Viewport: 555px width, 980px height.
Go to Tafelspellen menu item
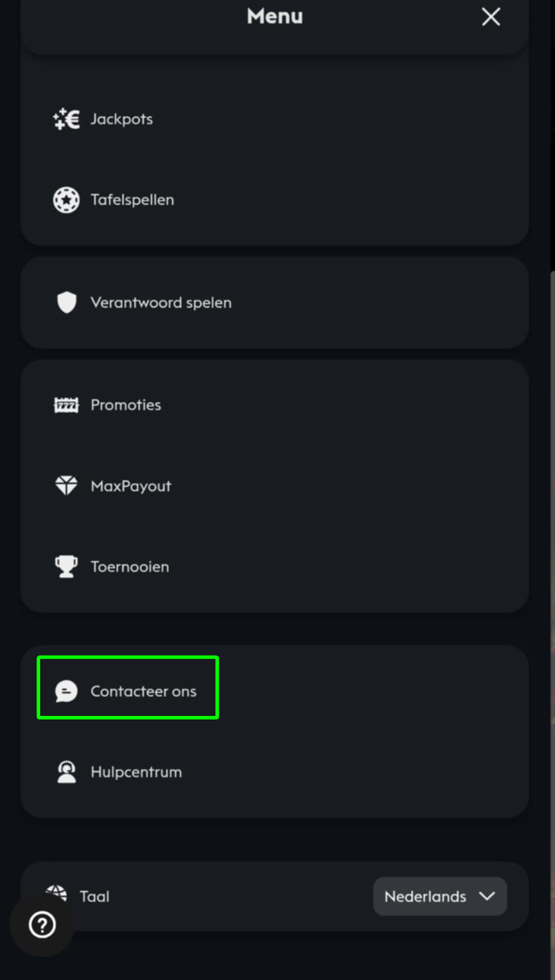point(132,200)
